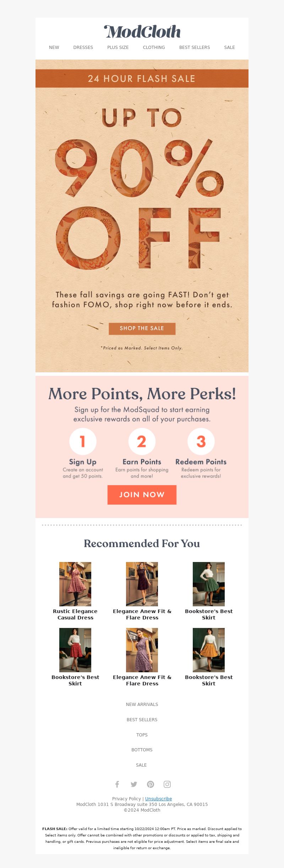Click the ModCloth logo
The height and width of the screenshot is (868, 284).
click(x=142, y=32)
